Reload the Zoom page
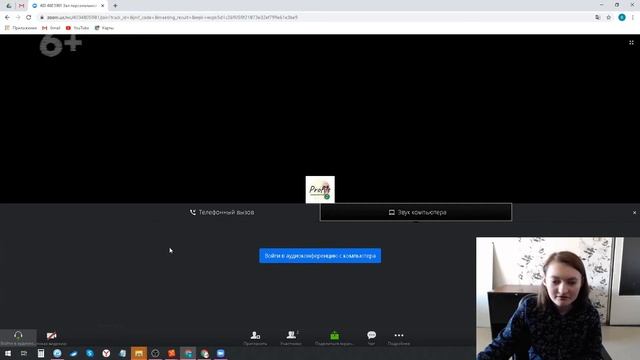This screenshot has width=640, height=360. [29, 18]
